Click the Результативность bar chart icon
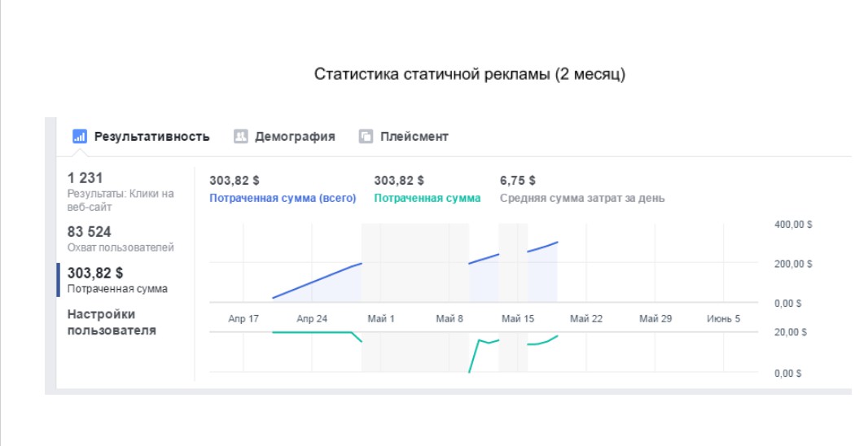Image resolution: width=868 pixels, height=446 pixels. tap(80, 137)
